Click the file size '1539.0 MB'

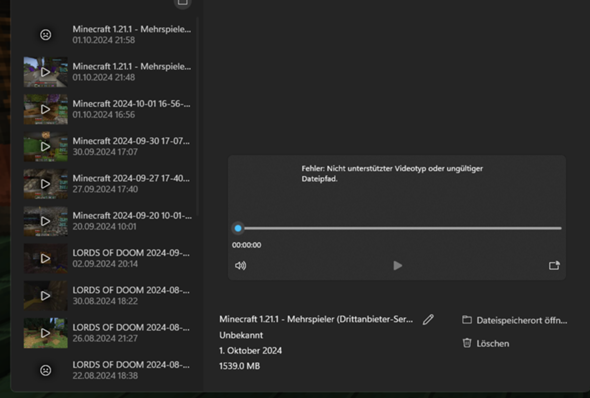239,366
